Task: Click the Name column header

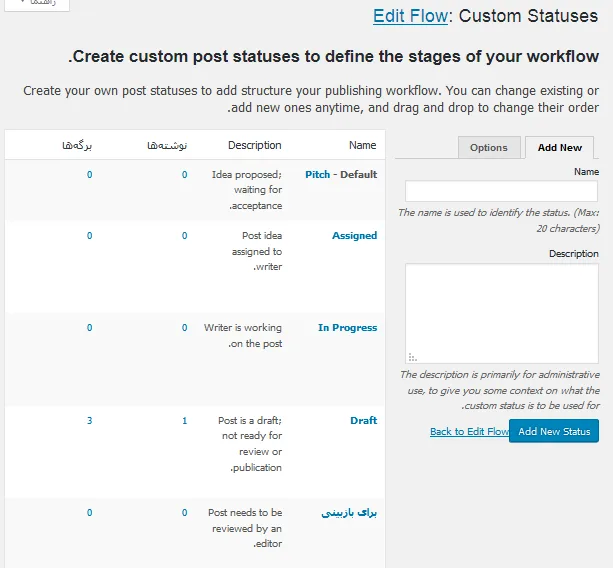Action: pyautogui.click(x=362, y=145)
